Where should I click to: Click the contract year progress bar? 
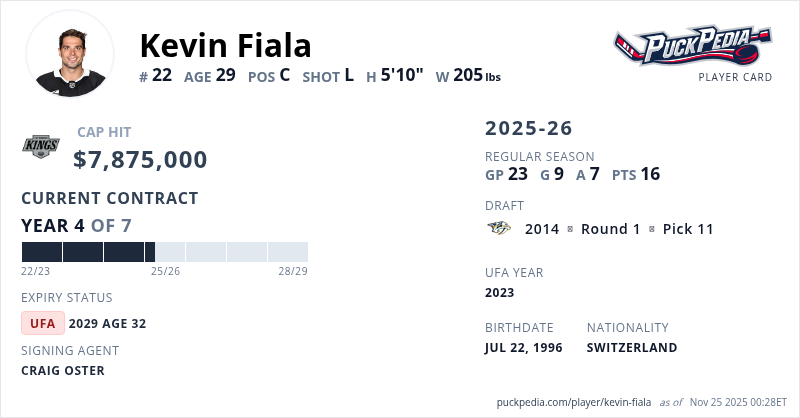pyautogui.click(x=164, y=252)
